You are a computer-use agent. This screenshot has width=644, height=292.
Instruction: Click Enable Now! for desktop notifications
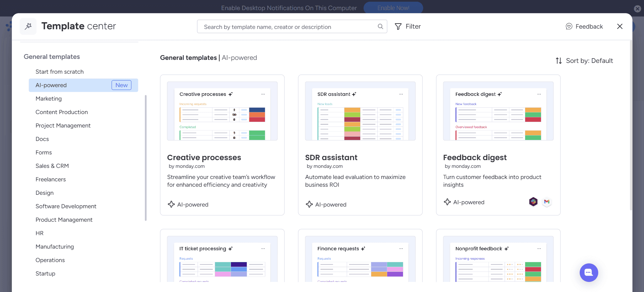tap(393, 8)
